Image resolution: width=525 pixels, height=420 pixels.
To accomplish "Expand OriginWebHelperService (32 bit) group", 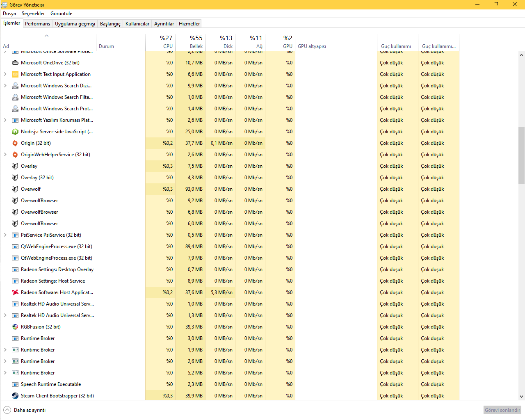I will click(x=5, y=155).
